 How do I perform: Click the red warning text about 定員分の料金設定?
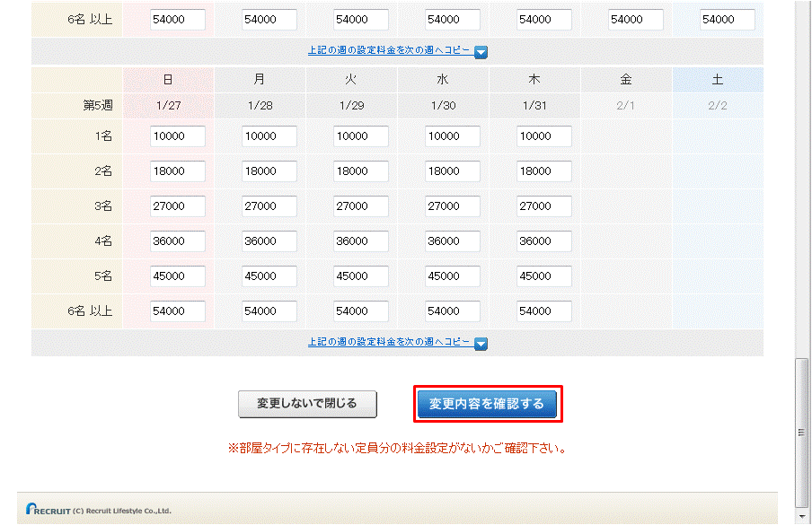pos(397,446)
